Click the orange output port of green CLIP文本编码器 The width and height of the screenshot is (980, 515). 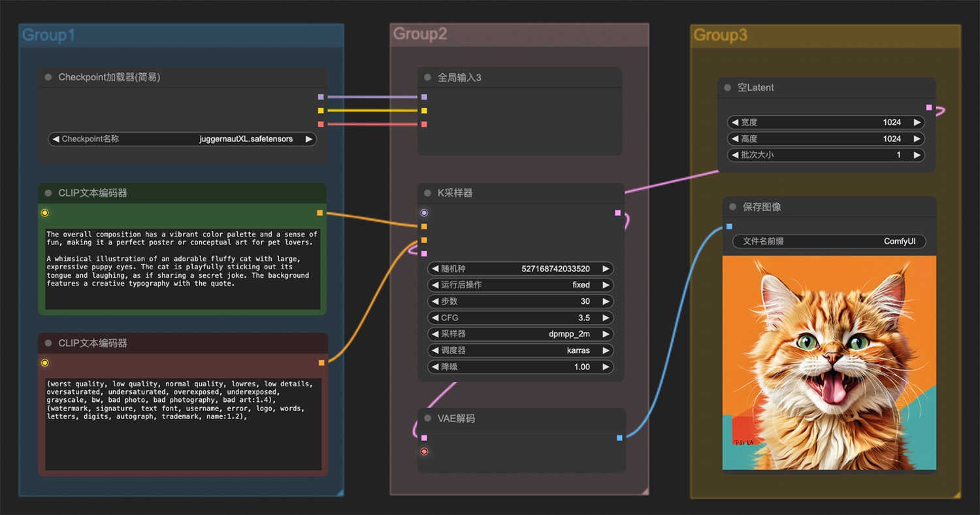[x=319, y=213]
